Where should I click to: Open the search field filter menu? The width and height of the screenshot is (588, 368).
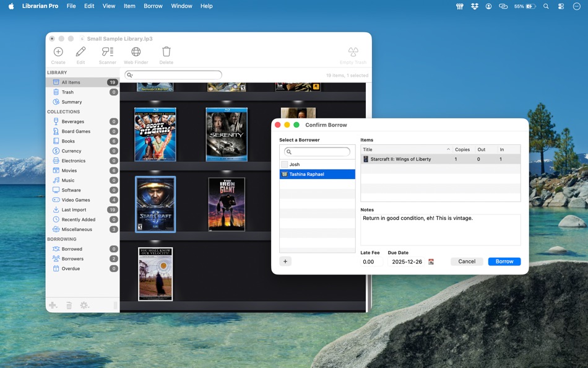point(129,74)
